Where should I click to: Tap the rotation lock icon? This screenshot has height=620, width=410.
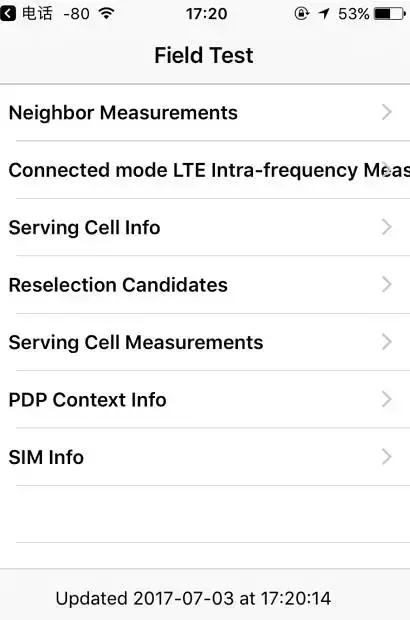pos(302,14)
